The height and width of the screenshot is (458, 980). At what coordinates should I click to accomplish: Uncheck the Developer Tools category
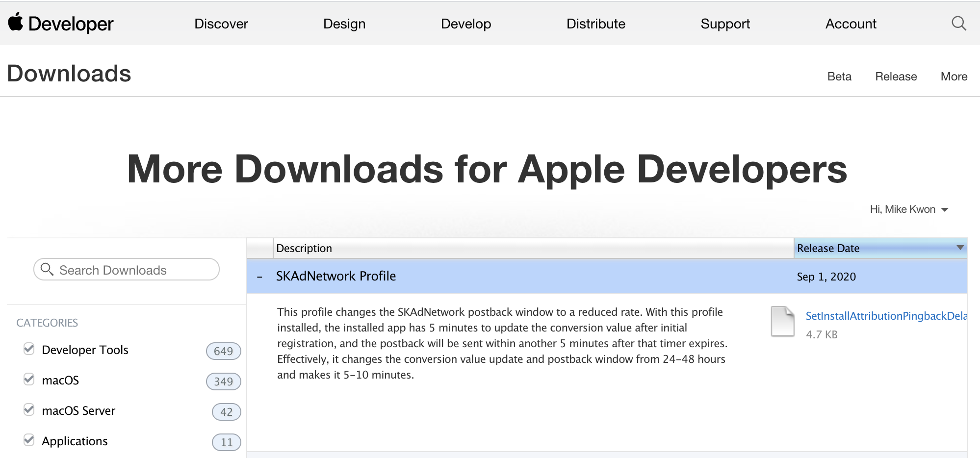(29, 349)
